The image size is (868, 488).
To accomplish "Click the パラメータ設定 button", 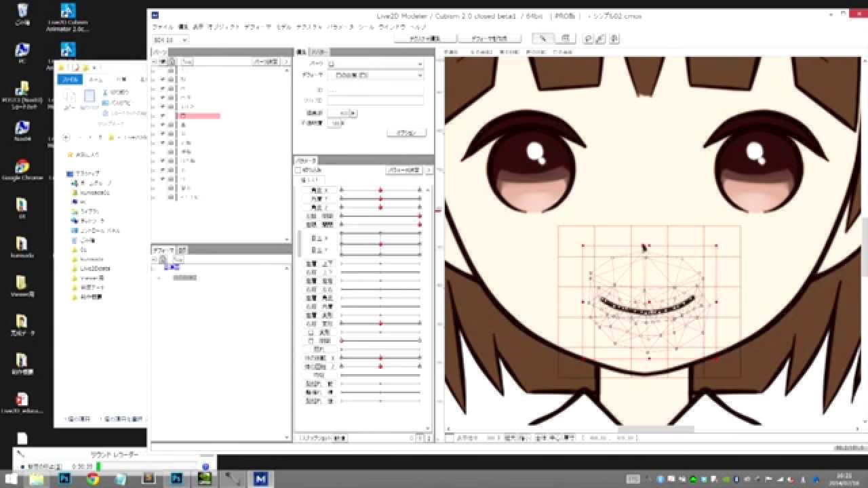I will pyautogui.click(x=403, y=170).
